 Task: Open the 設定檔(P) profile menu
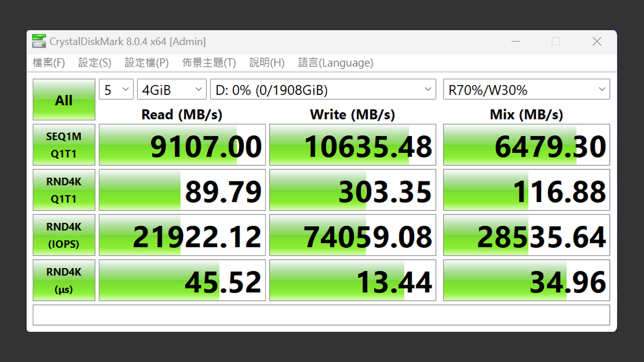147,63
